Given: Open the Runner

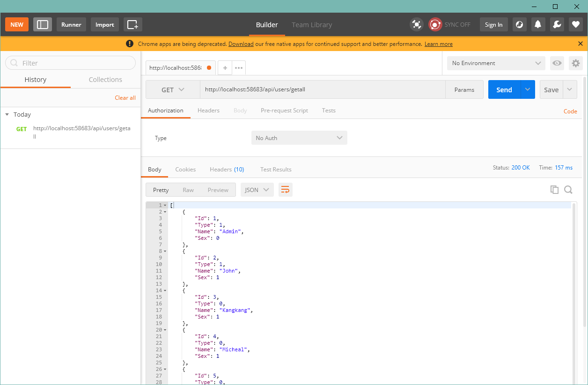Looking at the screenshot, I should (x=71, y=25).
